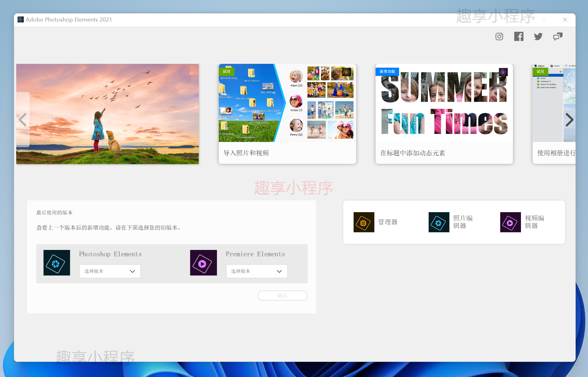This screenshot has height=377, width=588.
Task: Close the Photoshop Elements 2021 window
Action: pyautogui.click(x=565, y=20)
